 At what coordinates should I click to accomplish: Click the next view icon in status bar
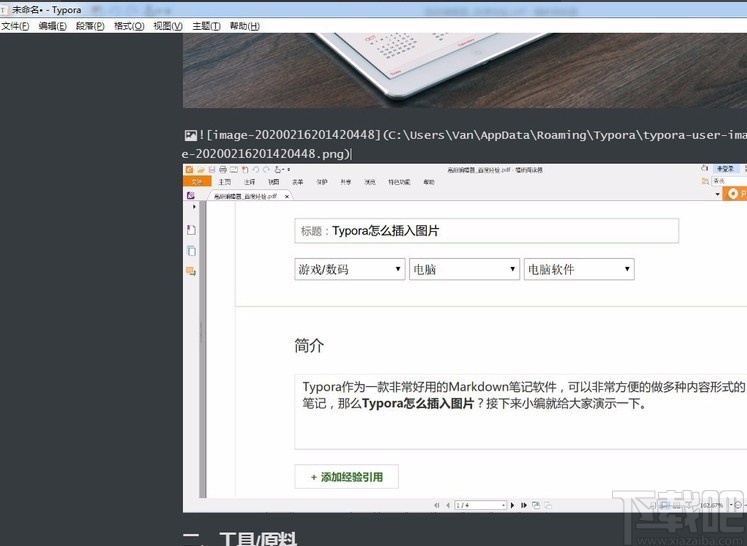(x=548, y=505)
